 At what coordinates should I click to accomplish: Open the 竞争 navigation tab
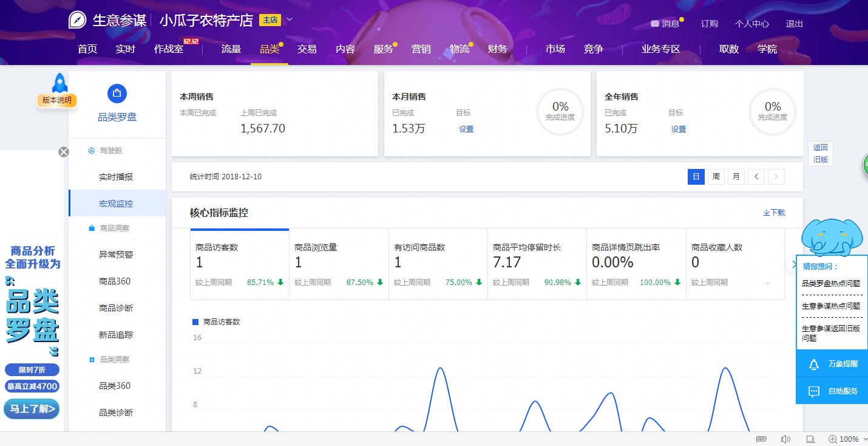(594, 49)
